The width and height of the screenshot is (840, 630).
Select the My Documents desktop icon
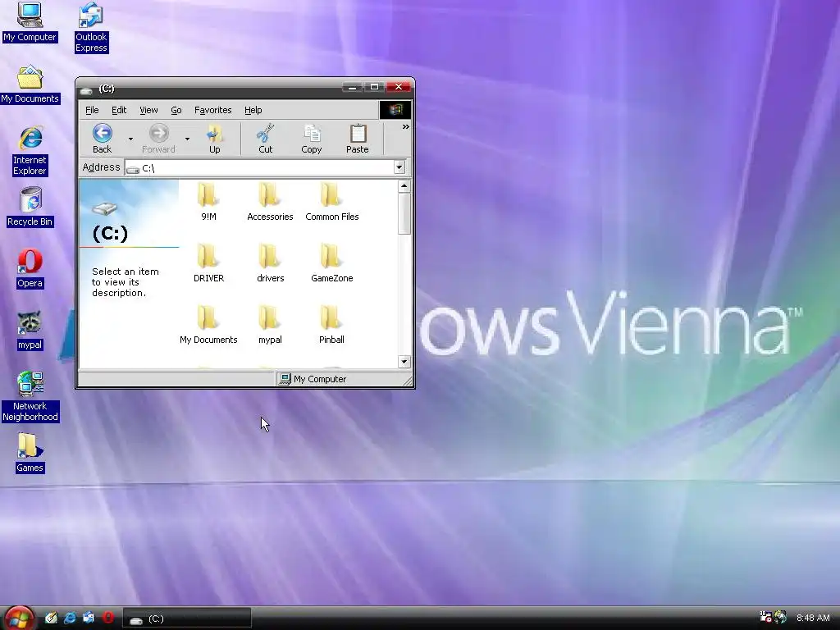coord(30,84)
